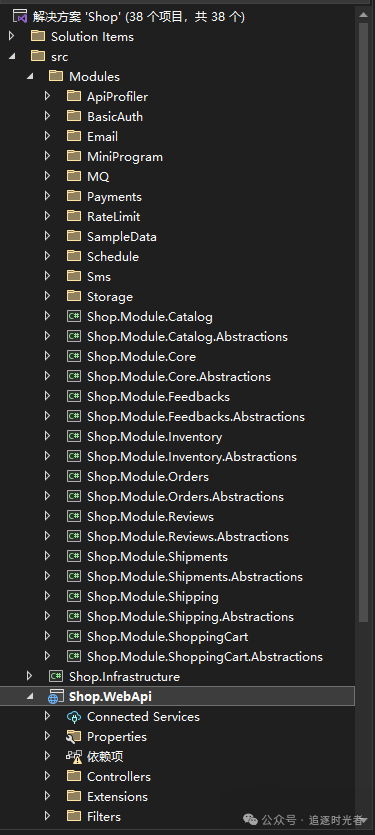Click the ApiProfiler folder icon
375x835 pixels.
pos(74,96)
